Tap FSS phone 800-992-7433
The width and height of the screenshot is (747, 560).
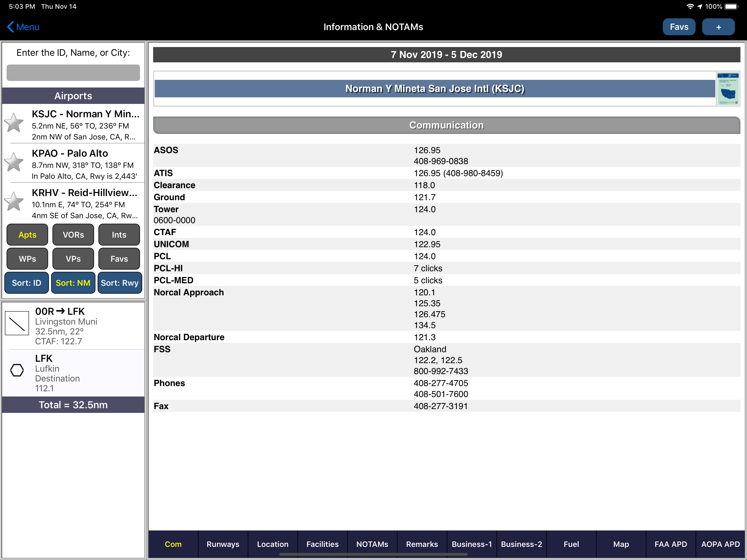click(441, 371)
